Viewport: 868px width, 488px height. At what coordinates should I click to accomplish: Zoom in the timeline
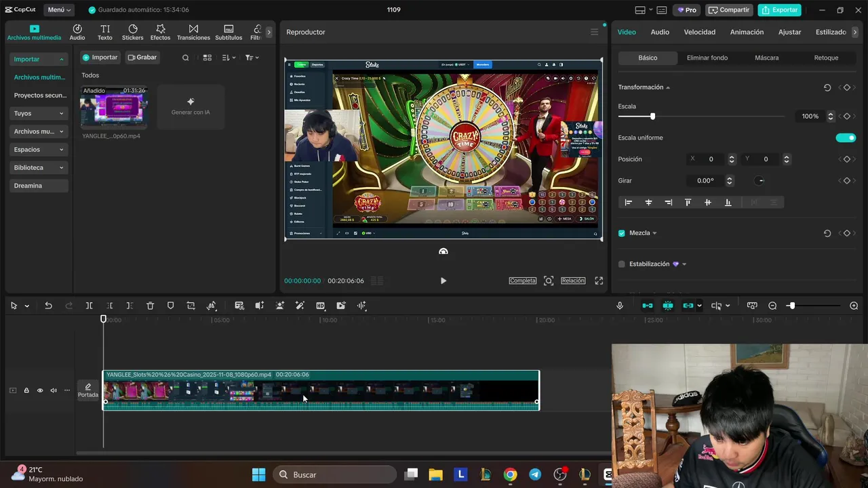pyautogui.click(x=854, y=306)
